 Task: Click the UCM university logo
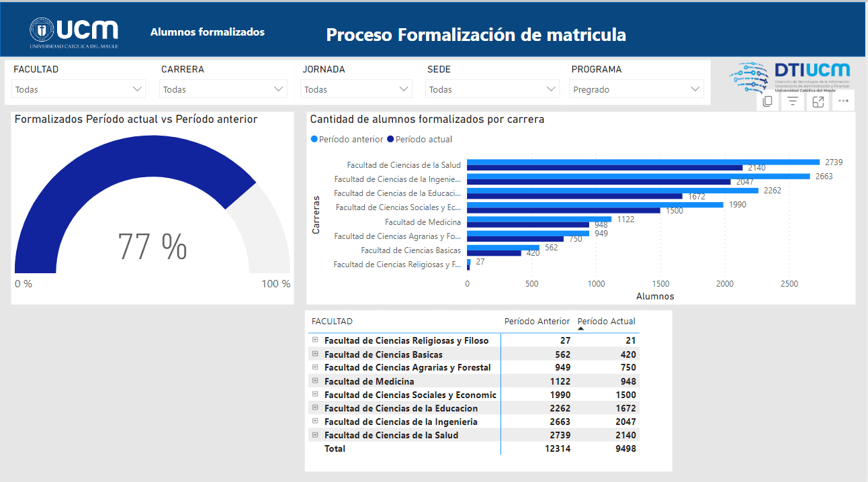74,32
